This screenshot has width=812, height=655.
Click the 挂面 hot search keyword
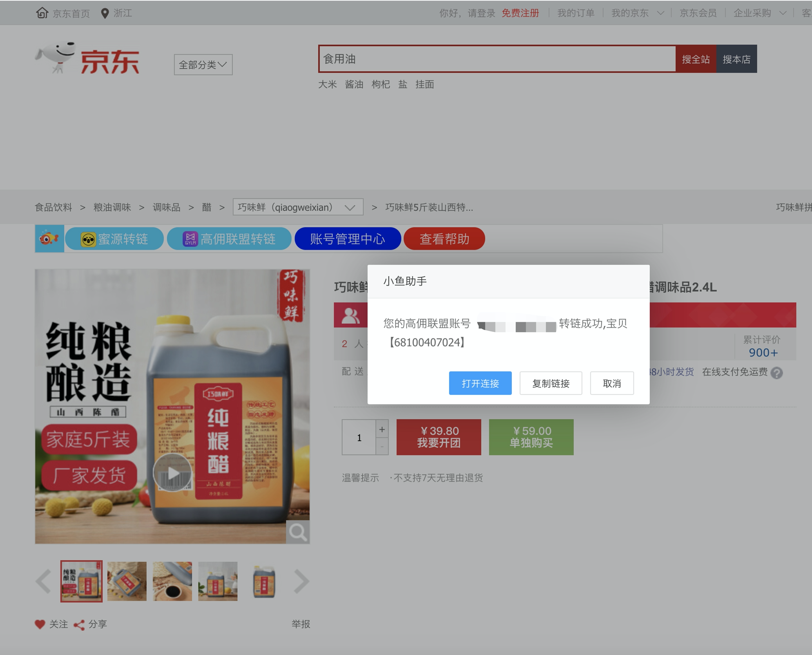point(424,84)
